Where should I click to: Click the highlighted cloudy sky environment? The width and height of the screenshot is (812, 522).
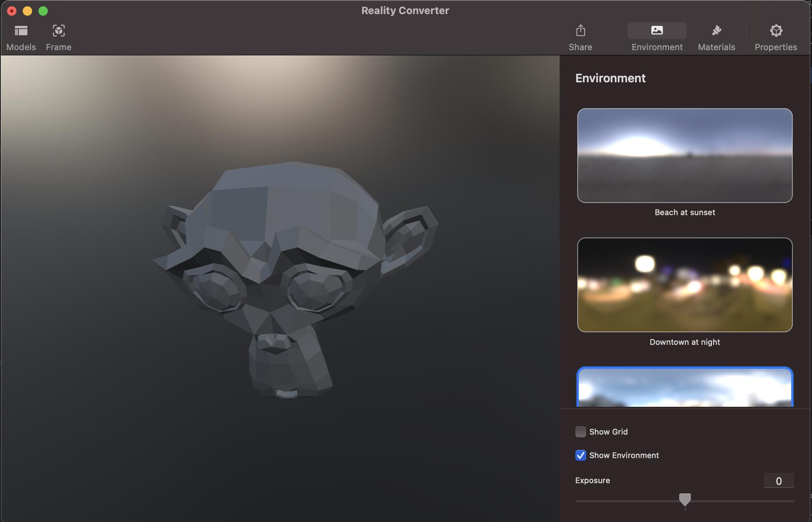[684, 388]
